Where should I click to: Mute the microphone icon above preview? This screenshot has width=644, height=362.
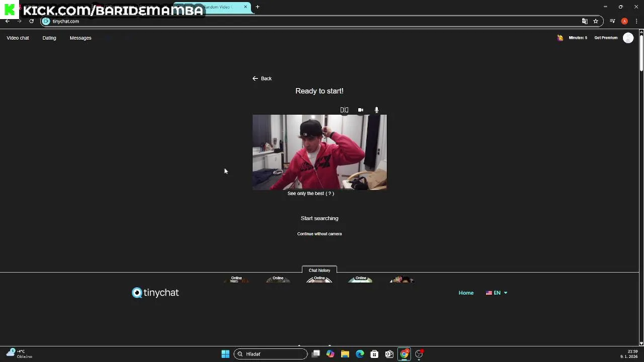pyautogui.click(x=376, y=110)
